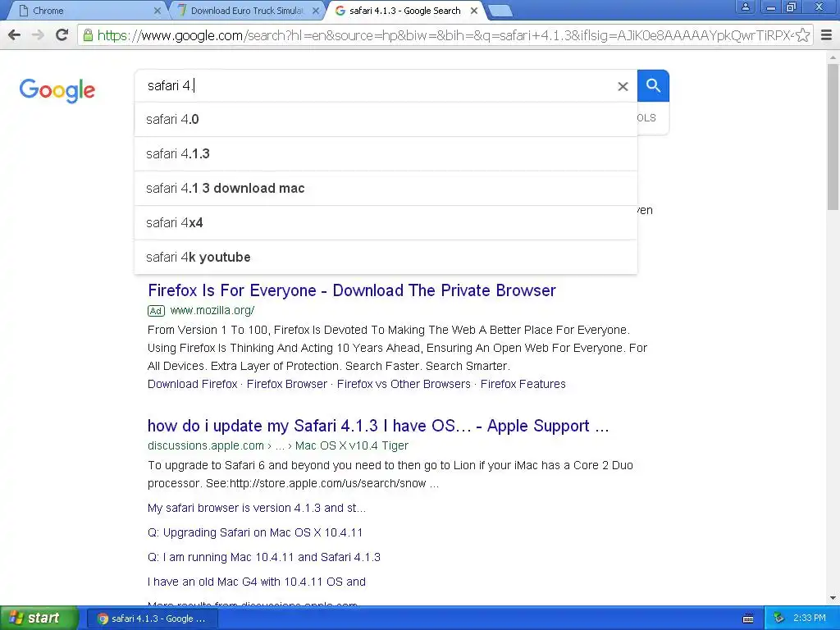Click the green padlock security icon
Image resolution: width=840 pixels, height=630 pixels.
[88, 35]
